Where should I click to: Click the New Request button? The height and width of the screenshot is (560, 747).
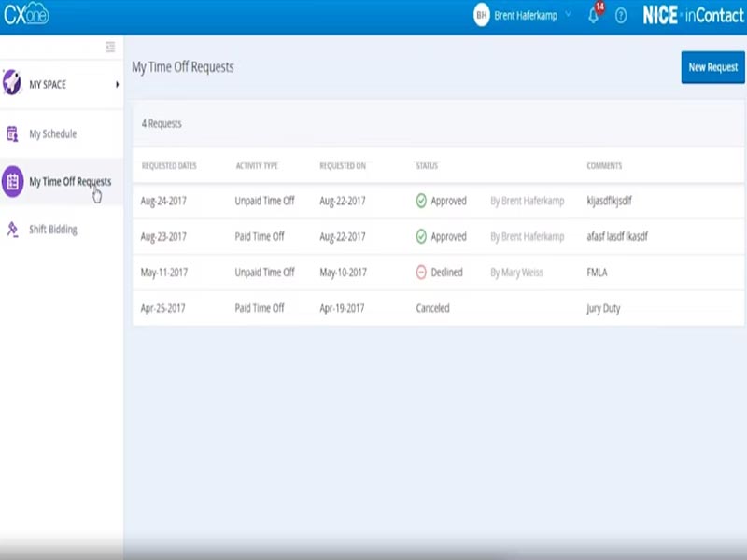point(712,67)
